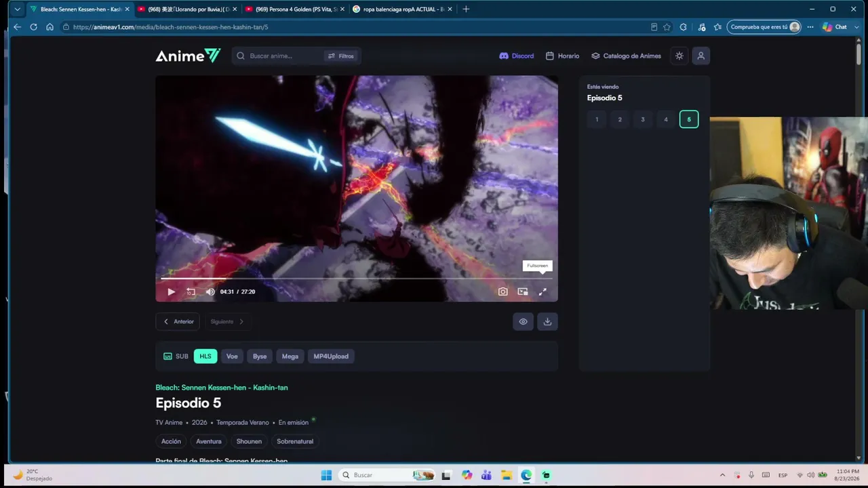
Task: Focus the Buscar anime search field
Action: point(278,56)
